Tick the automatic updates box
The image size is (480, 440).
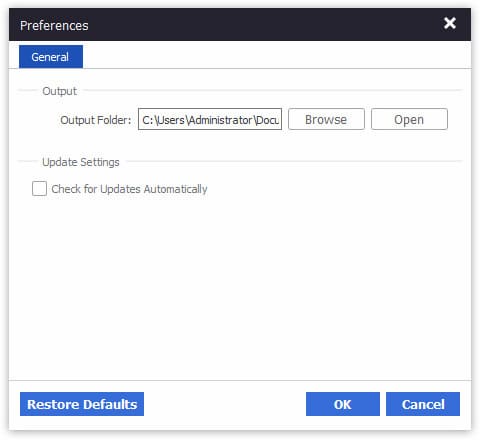(x=39, y=188)
